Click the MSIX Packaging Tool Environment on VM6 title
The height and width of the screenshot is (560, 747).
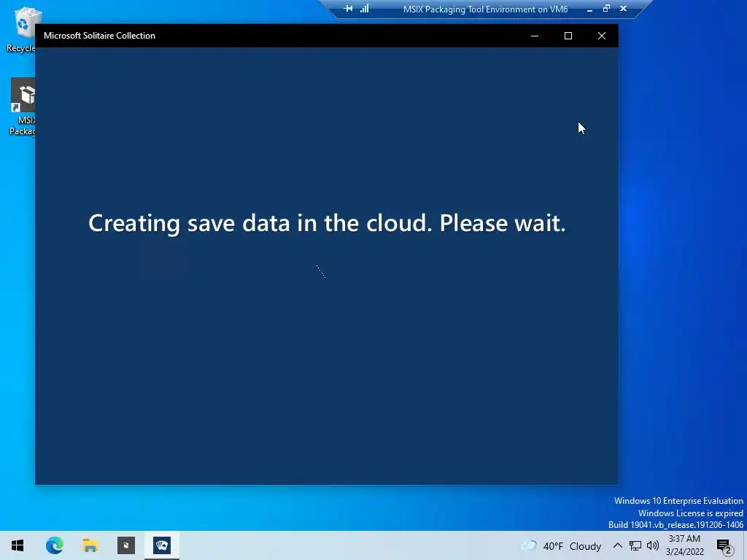485,9
